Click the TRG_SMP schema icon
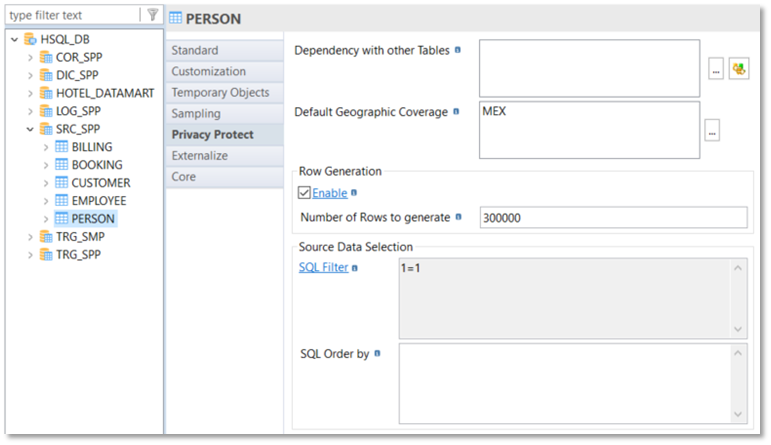The width and height of the screenshot is (771, 445). [46, 237]
